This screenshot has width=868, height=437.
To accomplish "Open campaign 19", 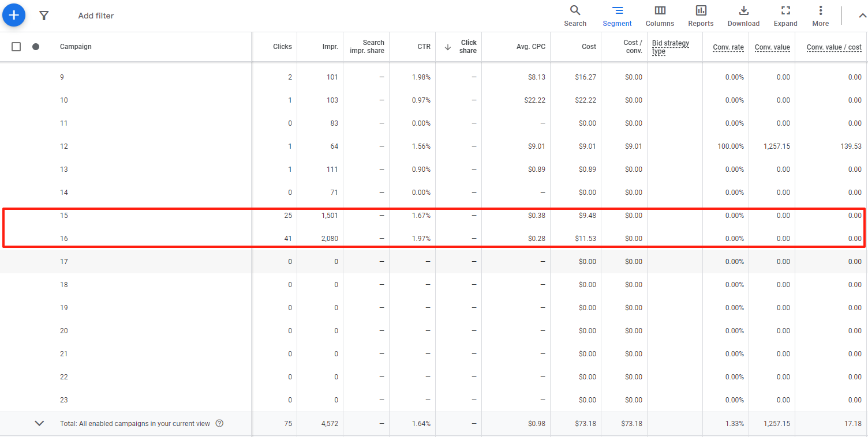I will point(63,308).
